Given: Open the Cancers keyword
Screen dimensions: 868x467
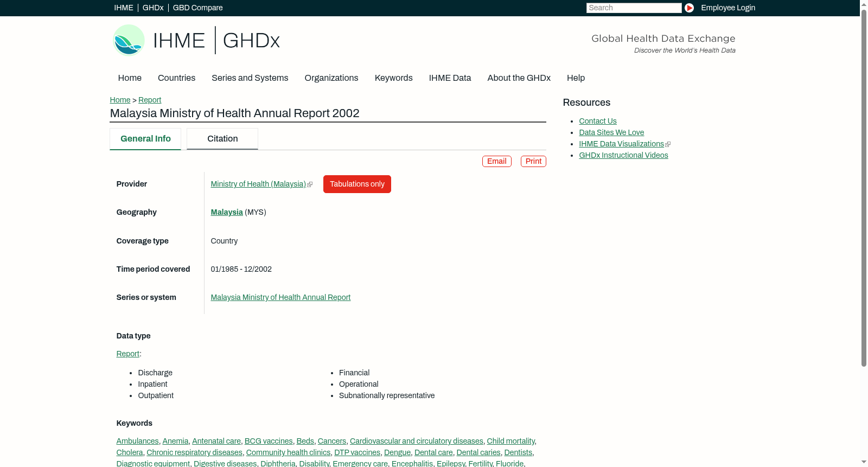Looking at the screenshot, I should click(332, 441).
